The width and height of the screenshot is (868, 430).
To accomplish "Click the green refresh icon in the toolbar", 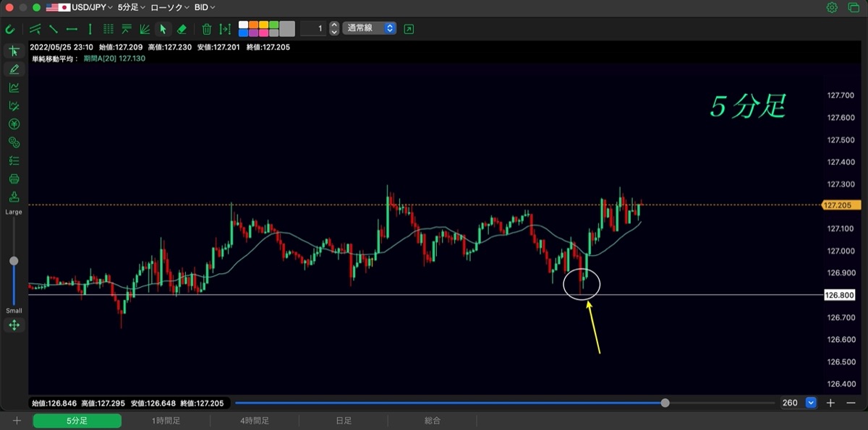I will (x=10, y=29).
